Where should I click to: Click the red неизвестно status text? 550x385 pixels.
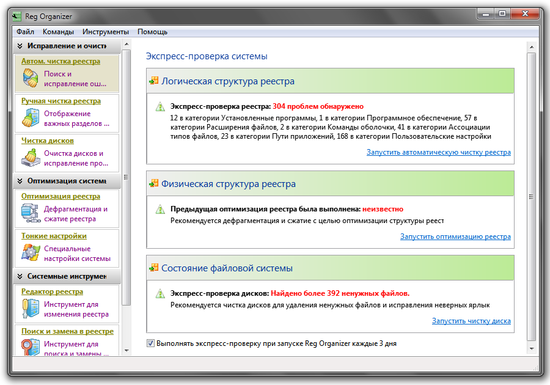click(x=383, y=209)
